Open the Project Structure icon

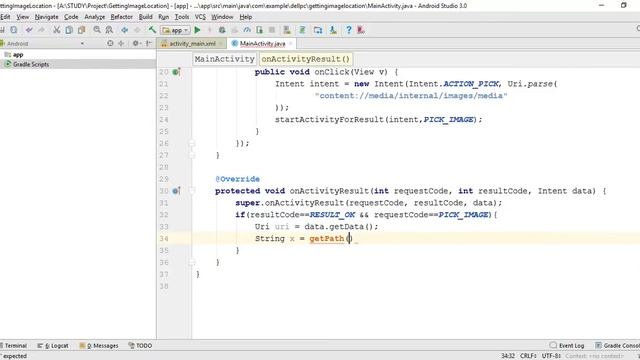(x=318, y=30)
